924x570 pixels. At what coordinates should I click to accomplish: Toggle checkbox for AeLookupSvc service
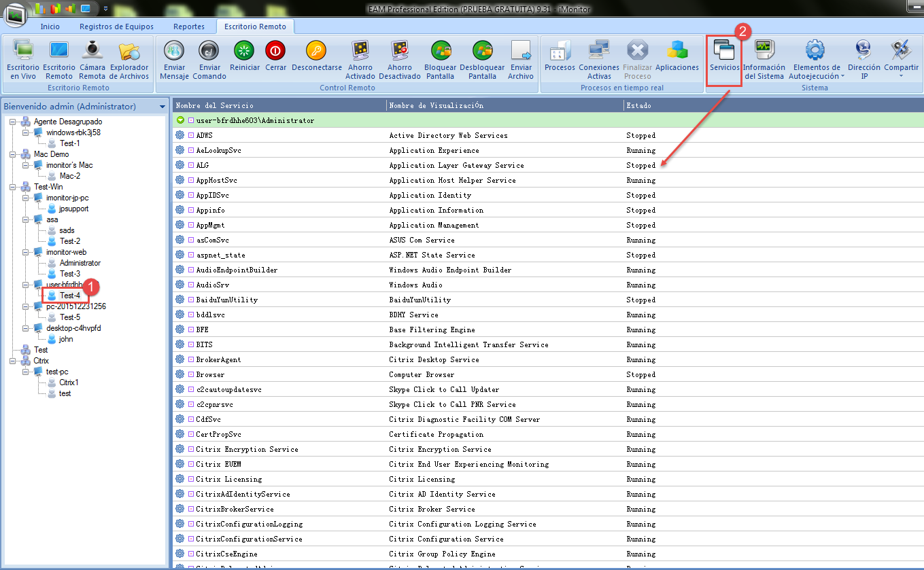click(191, 150)
